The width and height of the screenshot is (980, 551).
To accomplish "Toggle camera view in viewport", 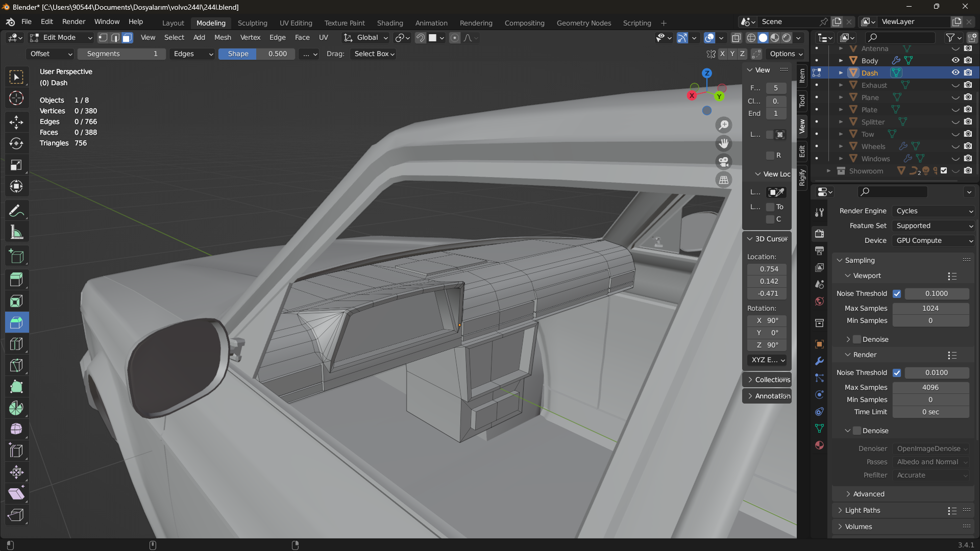I will click(x=724, y=162).
